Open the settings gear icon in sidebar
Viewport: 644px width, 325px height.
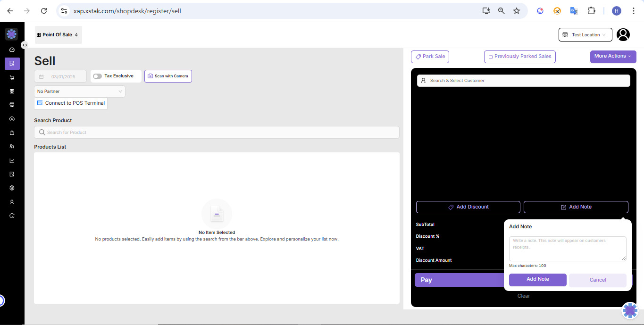point(12,188)
